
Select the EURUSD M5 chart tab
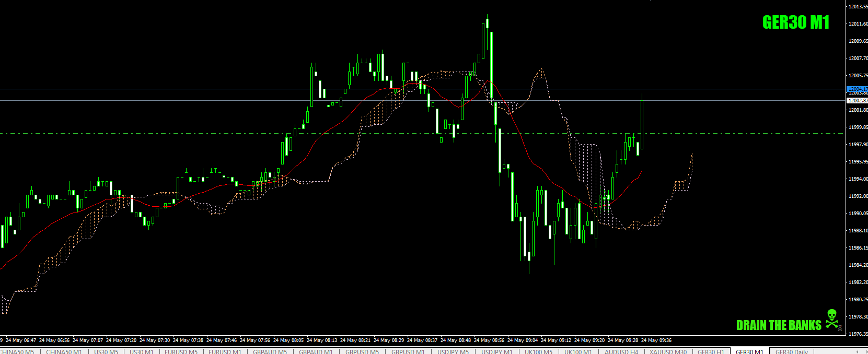pos(181,351)
